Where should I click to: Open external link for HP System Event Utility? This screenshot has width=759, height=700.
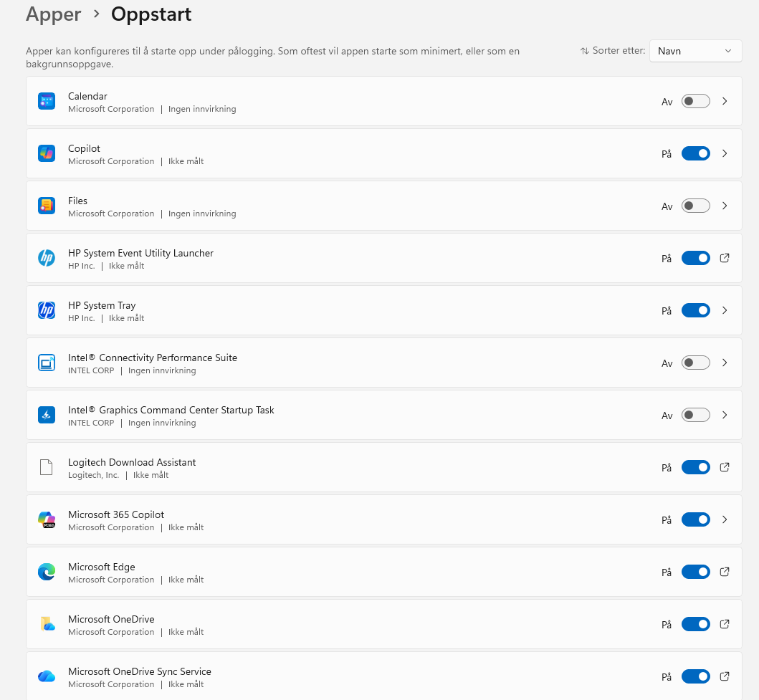(724, 258)
